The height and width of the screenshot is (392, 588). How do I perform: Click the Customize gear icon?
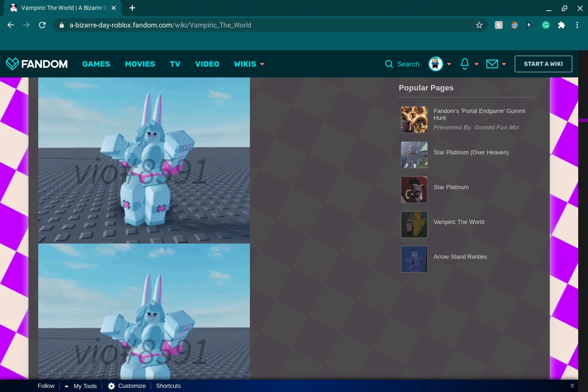(x=111, y=386)
